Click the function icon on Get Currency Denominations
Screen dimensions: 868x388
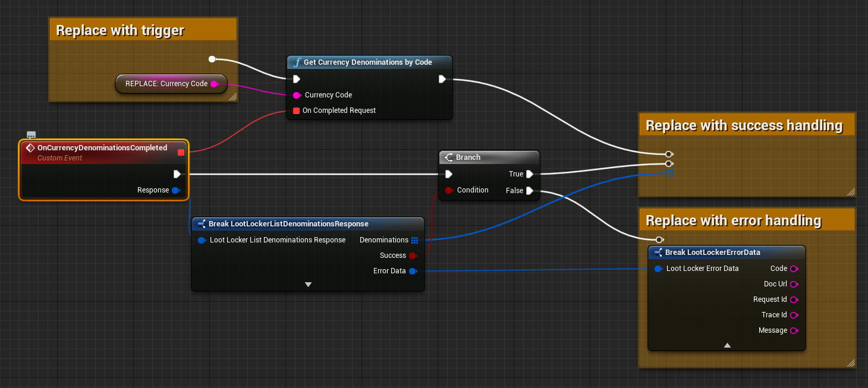(297, 62)
